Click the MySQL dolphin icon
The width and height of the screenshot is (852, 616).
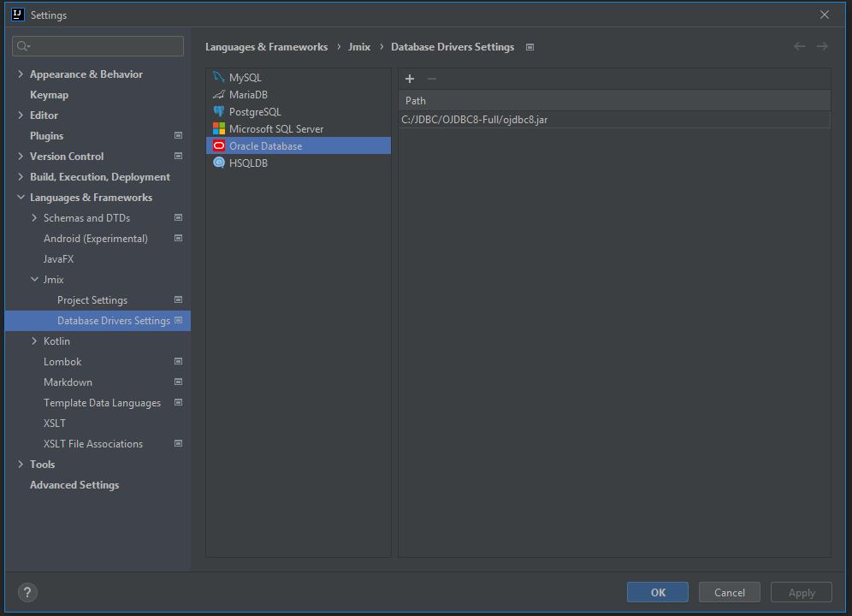point(219,77)
